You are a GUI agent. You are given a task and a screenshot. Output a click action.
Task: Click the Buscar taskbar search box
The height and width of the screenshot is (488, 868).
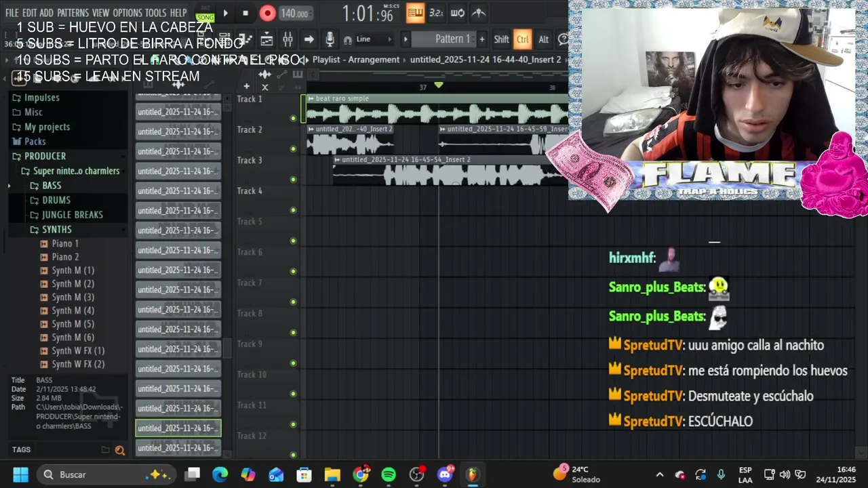[106, 474]
